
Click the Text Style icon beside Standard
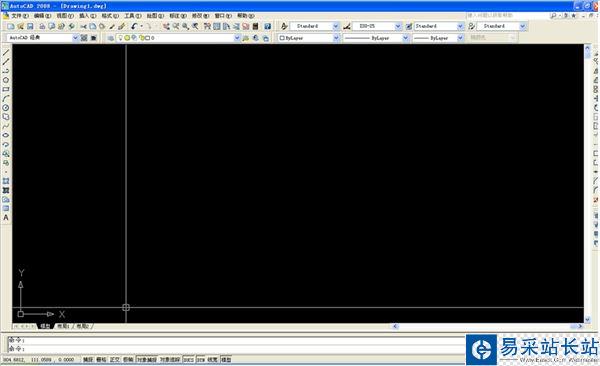pos(284,26)
